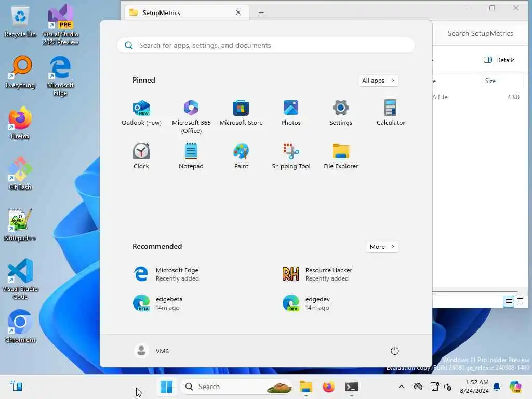
Task: Open the Widgets icon on taskbar
Action: (x=16, y=386)
